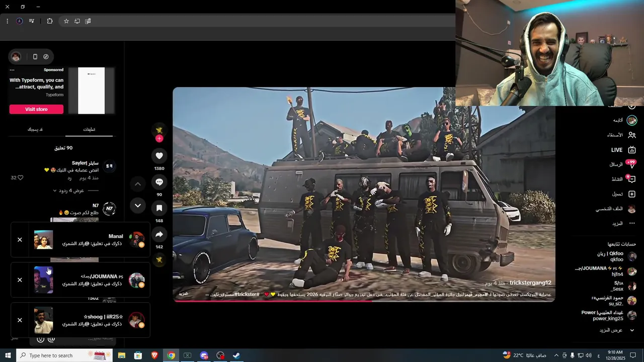Switch to قد يعجبك tab
The image size is (644, 362).
click(35, 129)
